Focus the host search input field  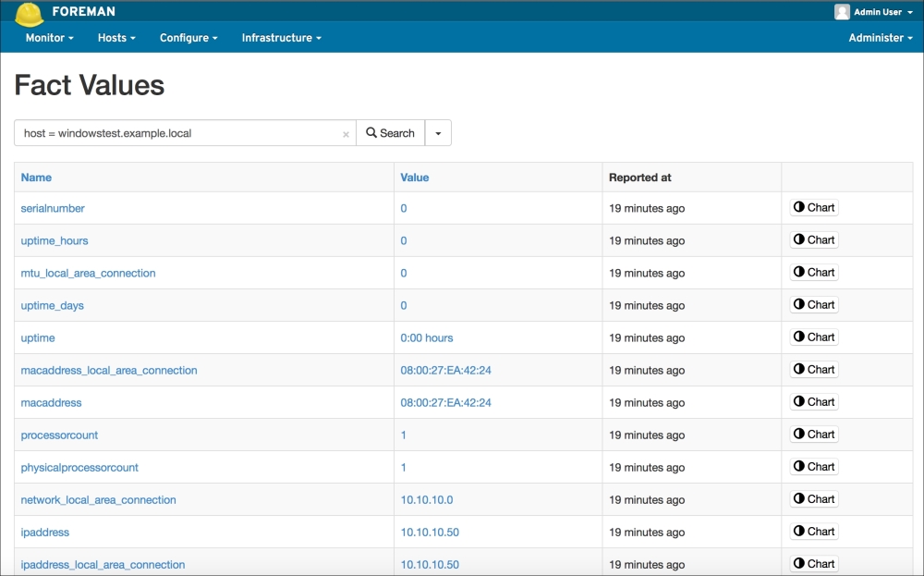coord(180,133)
